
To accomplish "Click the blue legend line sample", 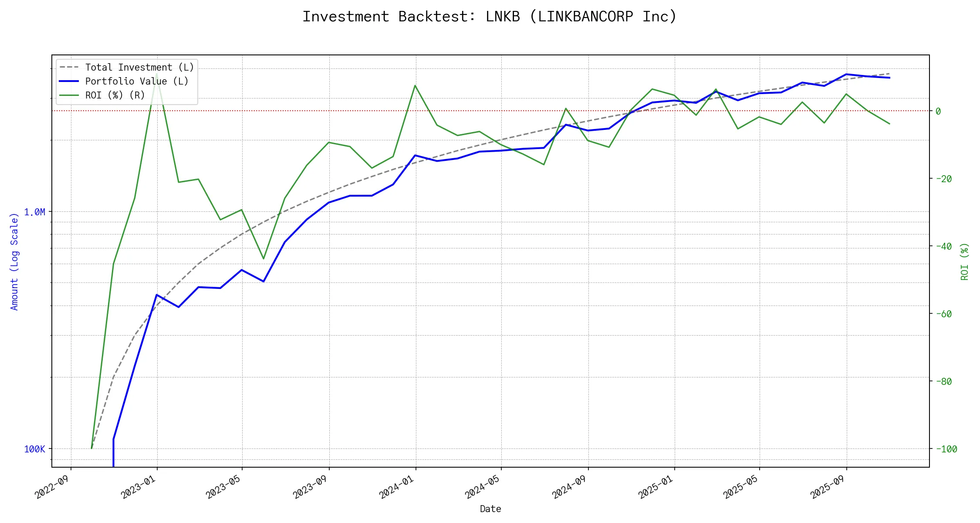I will (x=69, y=82).
